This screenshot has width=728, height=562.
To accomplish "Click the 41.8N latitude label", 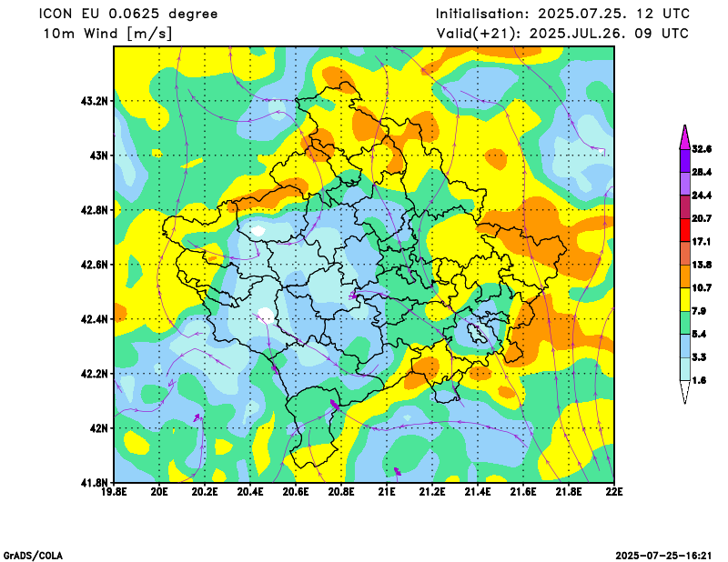I will [x=95, y=482].
